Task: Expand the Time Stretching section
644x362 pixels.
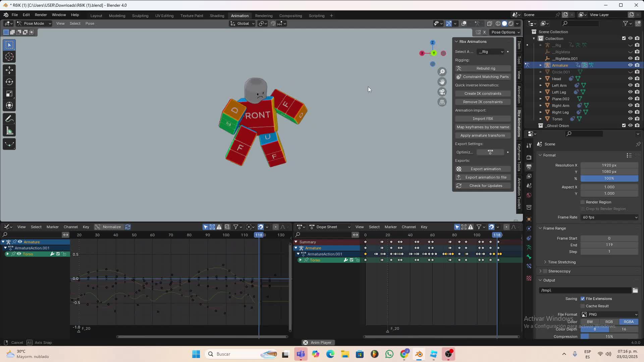Action: [x=561, y=262]
